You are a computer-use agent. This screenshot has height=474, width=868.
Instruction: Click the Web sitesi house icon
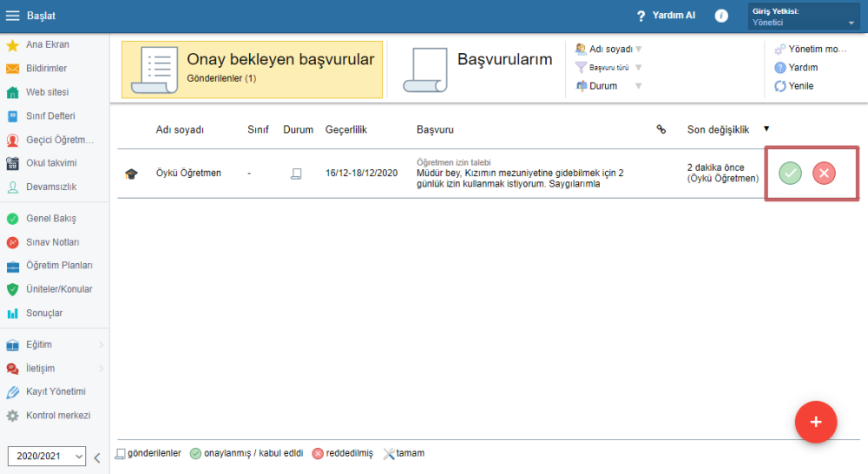click(12, 93)
